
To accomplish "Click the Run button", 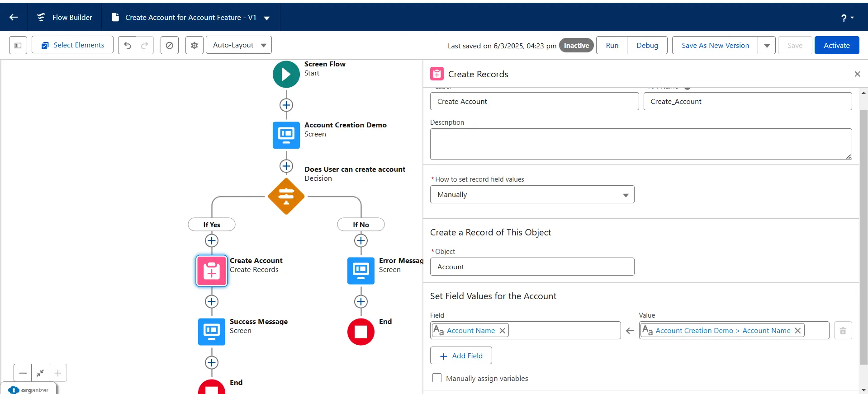I will [x=612, y=45].
